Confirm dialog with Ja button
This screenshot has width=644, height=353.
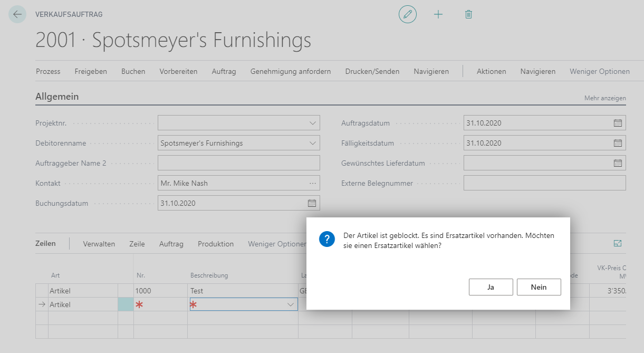click(491, 287)
